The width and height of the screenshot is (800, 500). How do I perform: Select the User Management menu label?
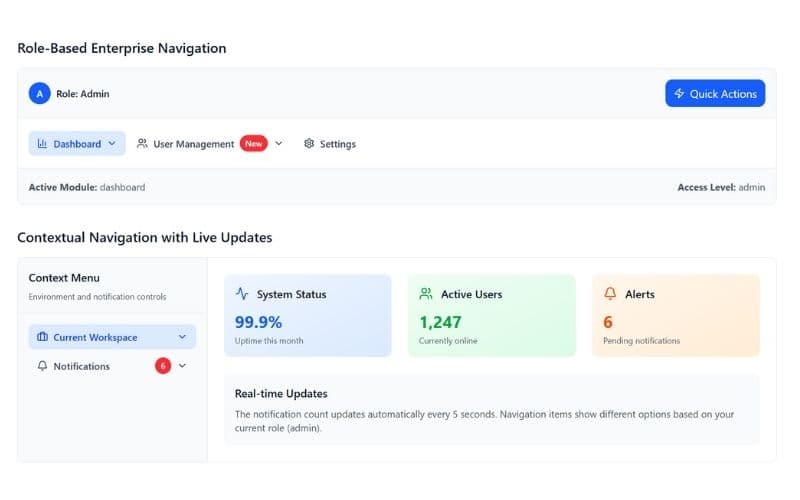click(x=193, y=144)
